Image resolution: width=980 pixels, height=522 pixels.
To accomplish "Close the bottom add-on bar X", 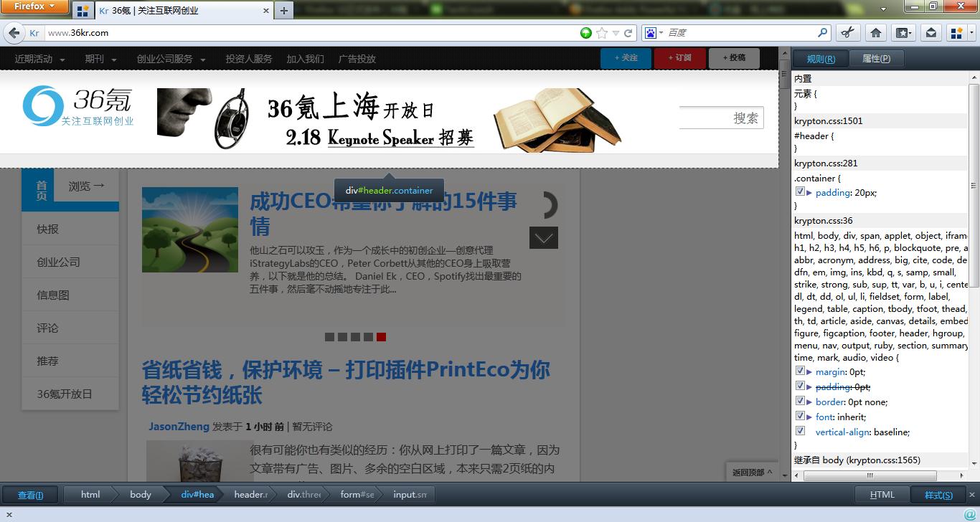I will 11,514.
